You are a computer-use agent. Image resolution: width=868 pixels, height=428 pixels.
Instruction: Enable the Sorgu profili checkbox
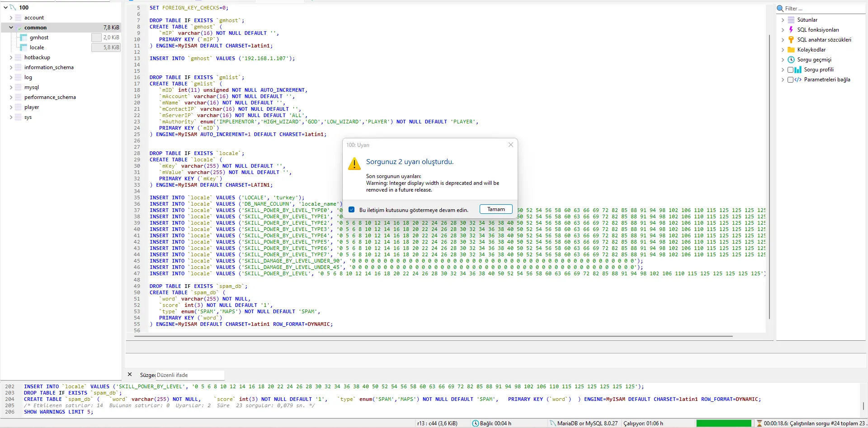click(790, 70)
